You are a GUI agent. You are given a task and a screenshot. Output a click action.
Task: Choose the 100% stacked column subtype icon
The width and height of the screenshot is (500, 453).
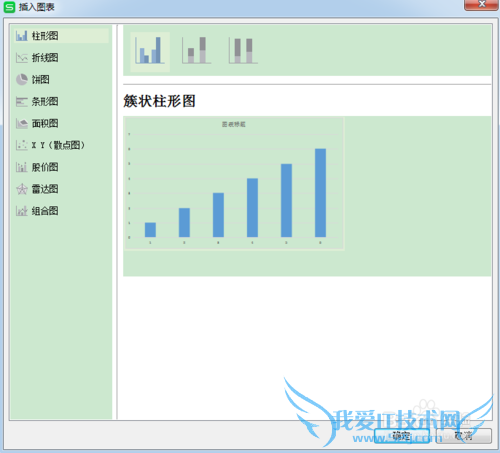click(243, 51)
